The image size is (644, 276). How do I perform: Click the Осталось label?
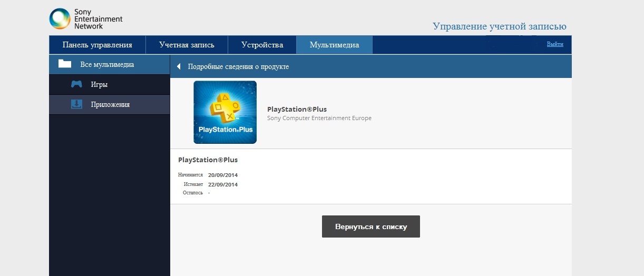pos(193,193)
